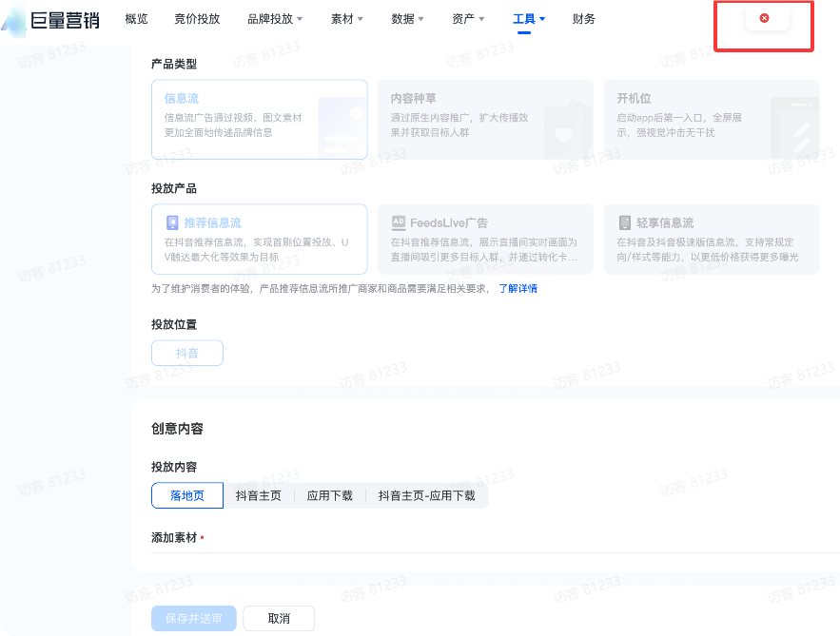The height and width of the screenshot is (636, 840).
Task: Expand the 资产 dropdown menu
Action: 468,19
